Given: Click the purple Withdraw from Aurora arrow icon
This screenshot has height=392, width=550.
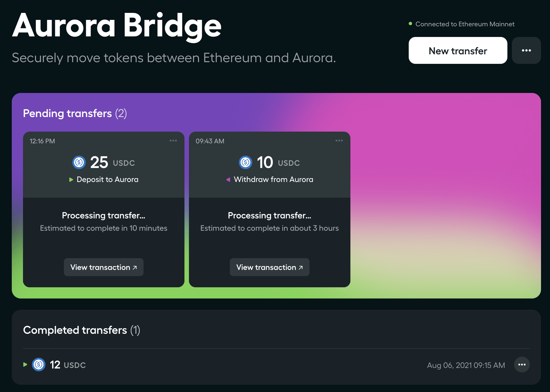Looking at the screenshot, I should pyautogui.click(x=228, y=179).
